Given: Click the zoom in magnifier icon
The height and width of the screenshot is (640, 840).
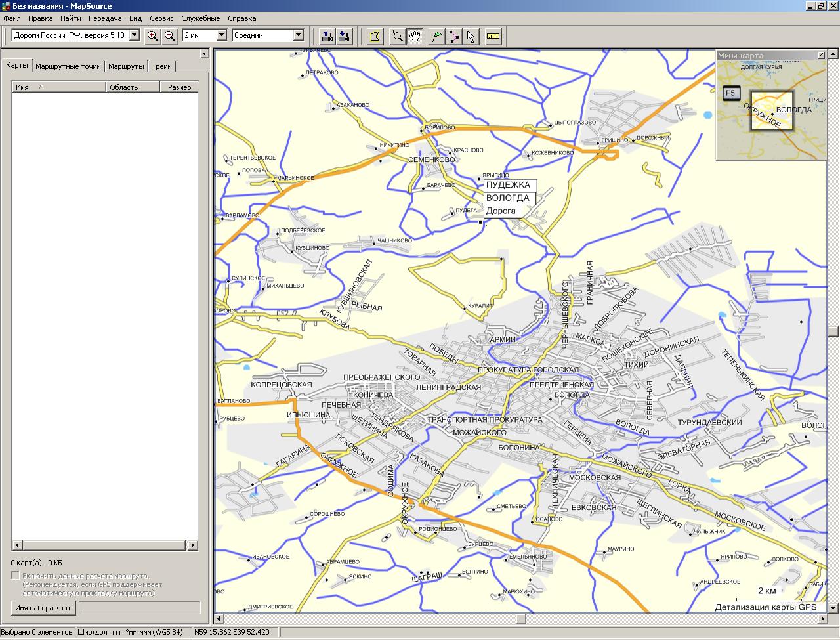Looking at the screenshot, I should pos(153,36).
